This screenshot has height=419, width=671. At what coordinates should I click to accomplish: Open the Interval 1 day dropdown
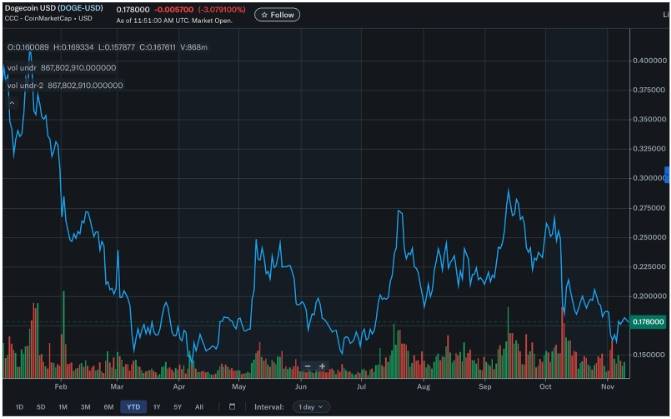click(310, 407)
